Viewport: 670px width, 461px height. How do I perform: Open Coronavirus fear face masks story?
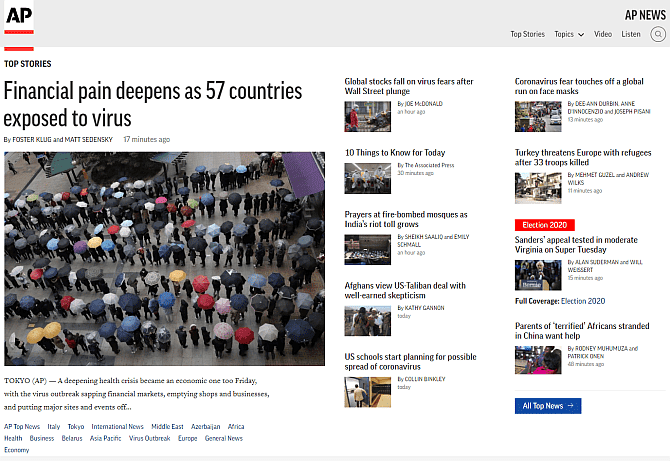click(x=579, y=86)
